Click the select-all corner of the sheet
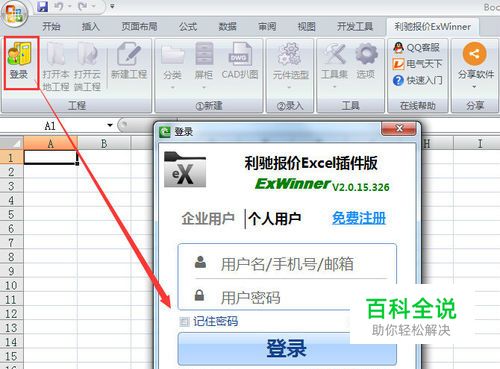Viewport: 500px width, 369px height. pyautogui.click(x=12, y=143)
